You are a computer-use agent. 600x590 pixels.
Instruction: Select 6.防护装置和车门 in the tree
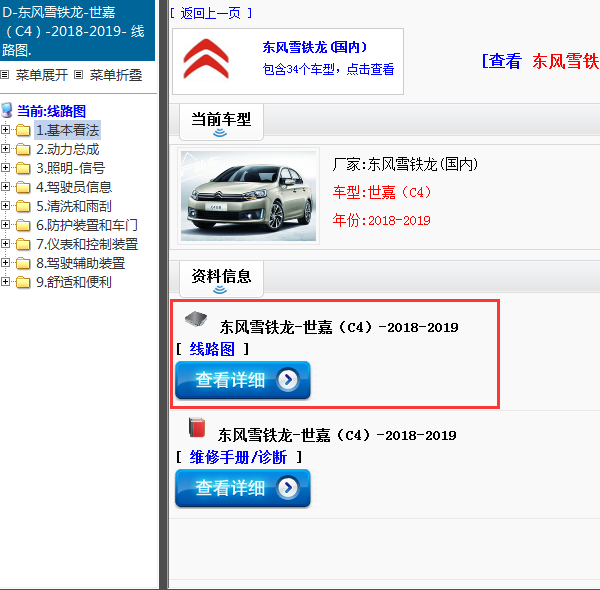tap(87, 225)
